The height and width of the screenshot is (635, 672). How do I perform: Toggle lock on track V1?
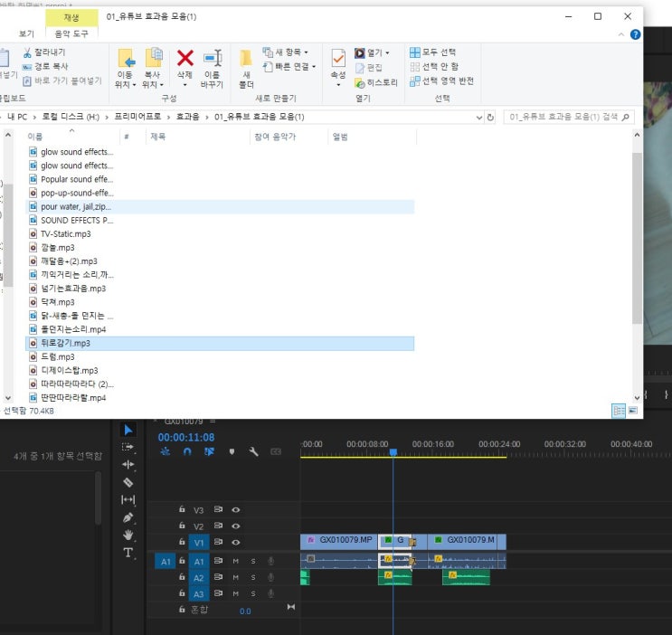pyautogui.click(x=182, y=542)
